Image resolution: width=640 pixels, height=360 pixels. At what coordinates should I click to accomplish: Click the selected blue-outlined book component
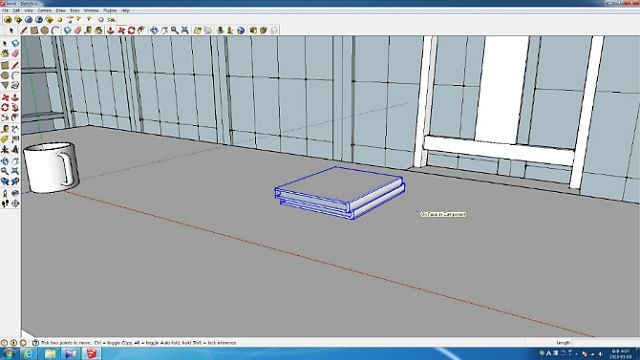click(x=340, y=192)
